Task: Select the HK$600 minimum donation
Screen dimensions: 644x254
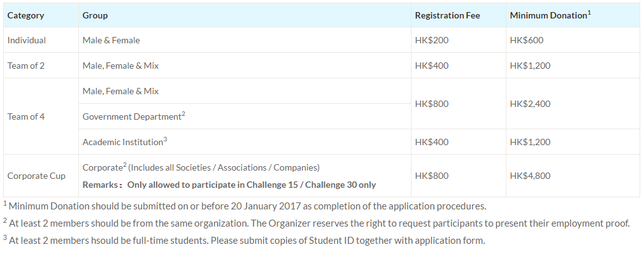Action: click(527, 40)
